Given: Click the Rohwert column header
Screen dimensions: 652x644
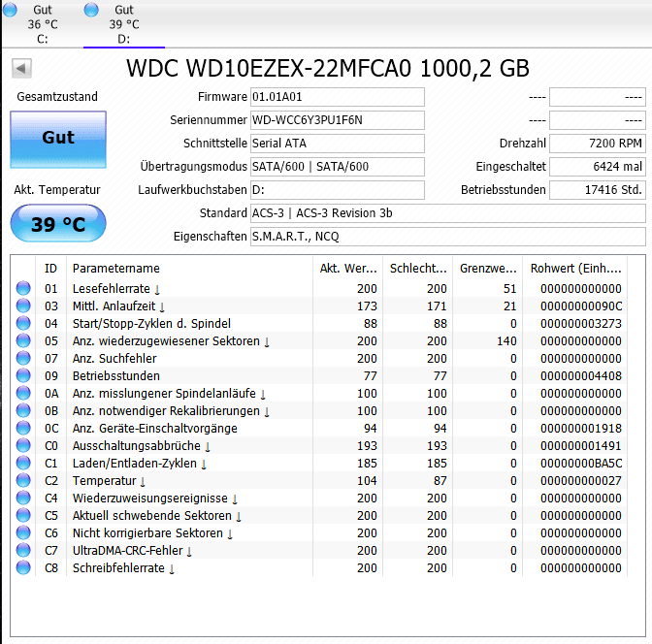Looking at the screenshot, I should 575,268.
